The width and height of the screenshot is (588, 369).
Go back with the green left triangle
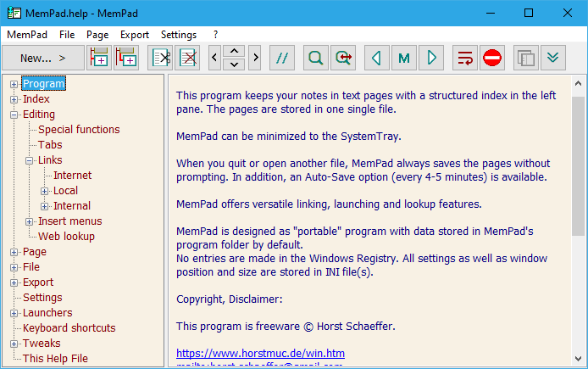(x=376, y=58)
